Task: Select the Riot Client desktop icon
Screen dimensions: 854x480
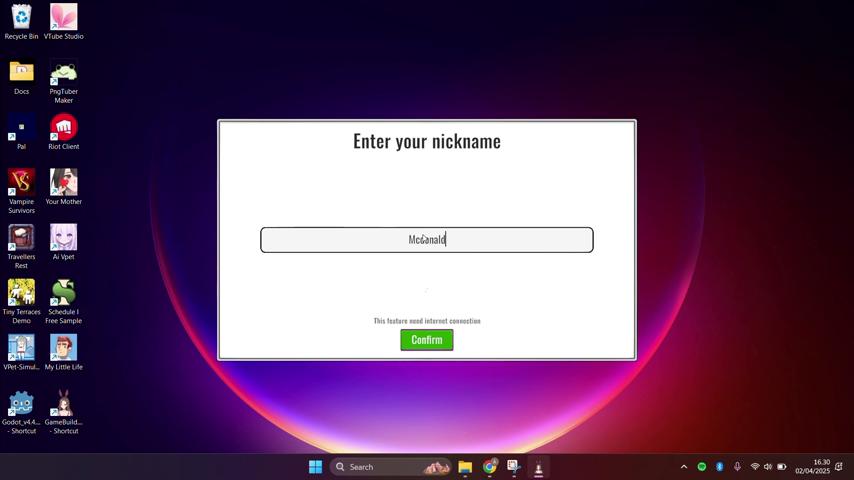Action: pos(63,128)
